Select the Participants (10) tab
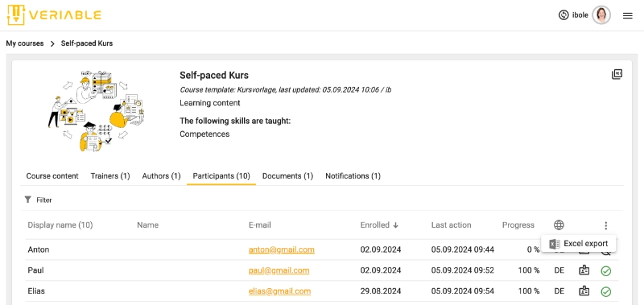The width and height of the screenshot is (644, 305). 221,175
